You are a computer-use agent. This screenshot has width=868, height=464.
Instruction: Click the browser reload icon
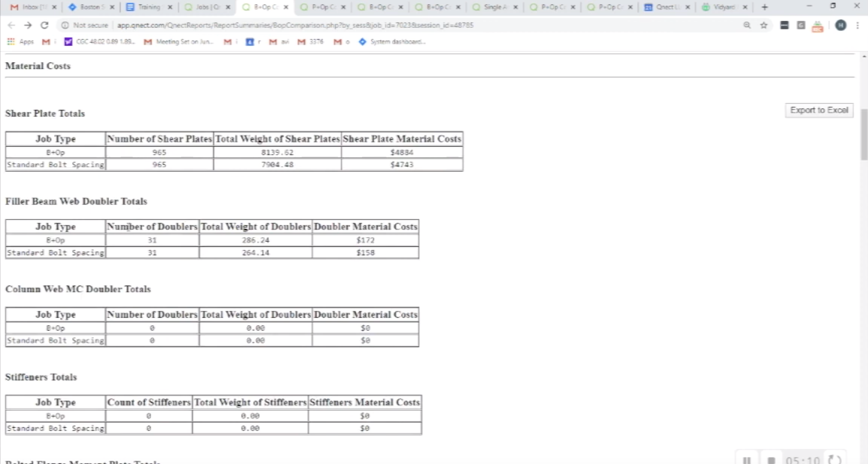click(x=45, y=25)
